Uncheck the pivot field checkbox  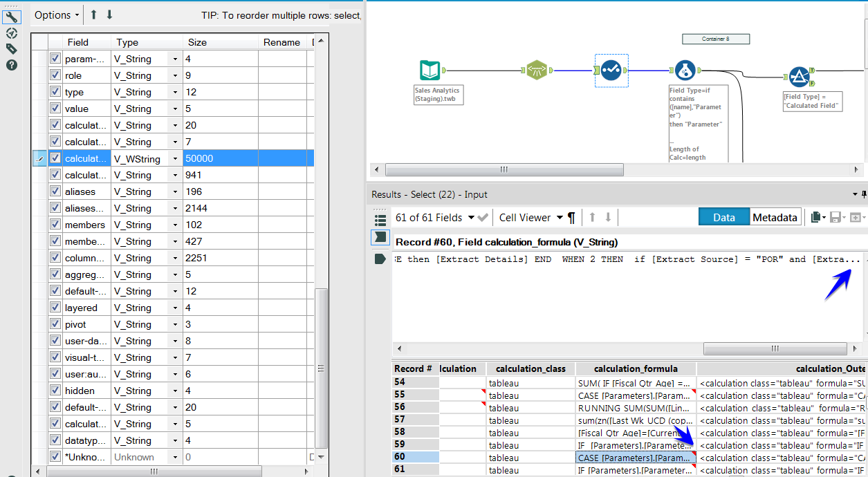[x=55, y=324]
